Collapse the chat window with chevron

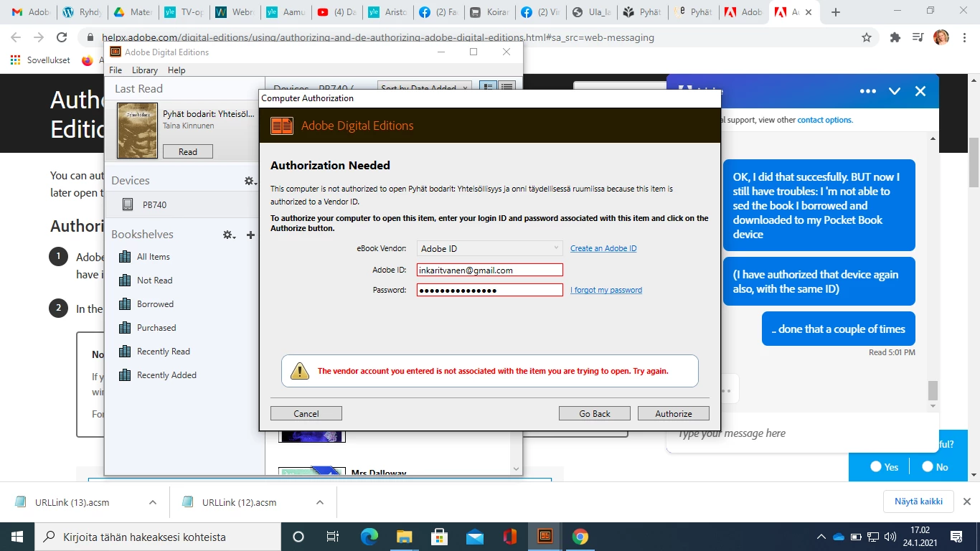point(895,91)
